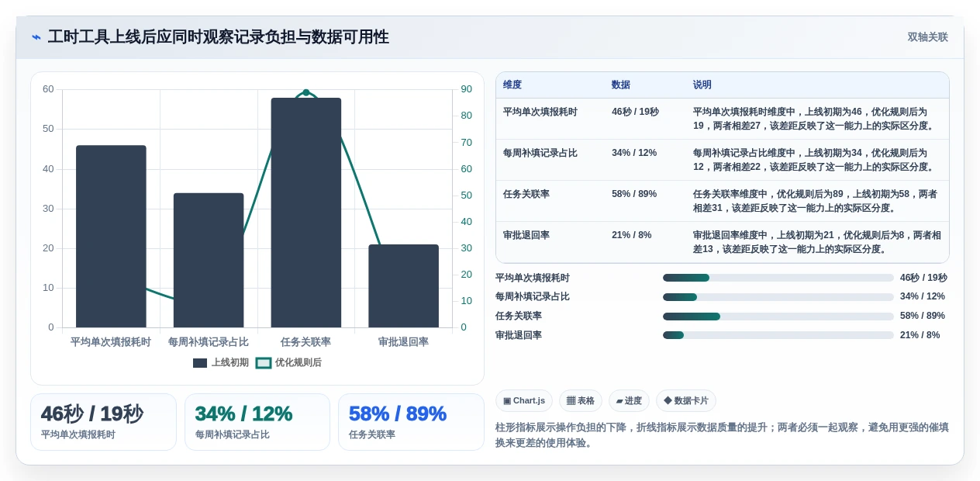Click the 平均单次填报耗时 x-axis label
Image resolution: width=980 pixels, height=481 pixels.
tap(111, 341)
